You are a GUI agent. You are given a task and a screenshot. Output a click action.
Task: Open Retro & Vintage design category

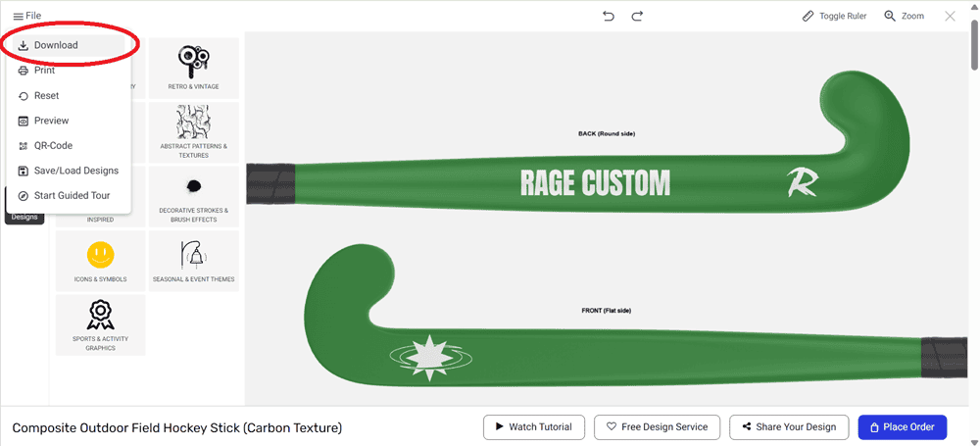[193, 67]
